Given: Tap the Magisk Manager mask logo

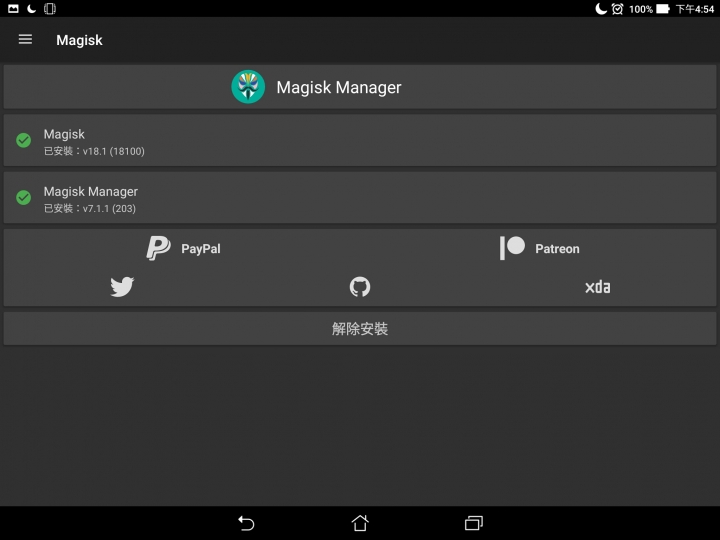Looking at the screenshot, I should tap(248, 87).
